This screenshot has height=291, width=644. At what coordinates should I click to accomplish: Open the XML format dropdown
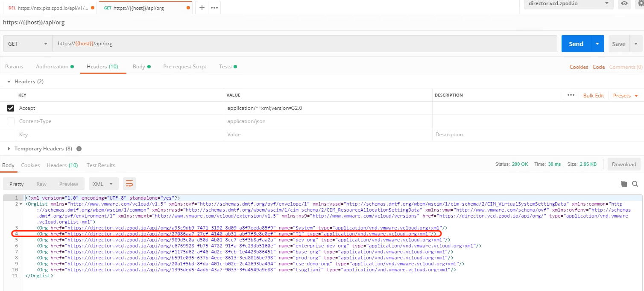(x=103, y=184)
